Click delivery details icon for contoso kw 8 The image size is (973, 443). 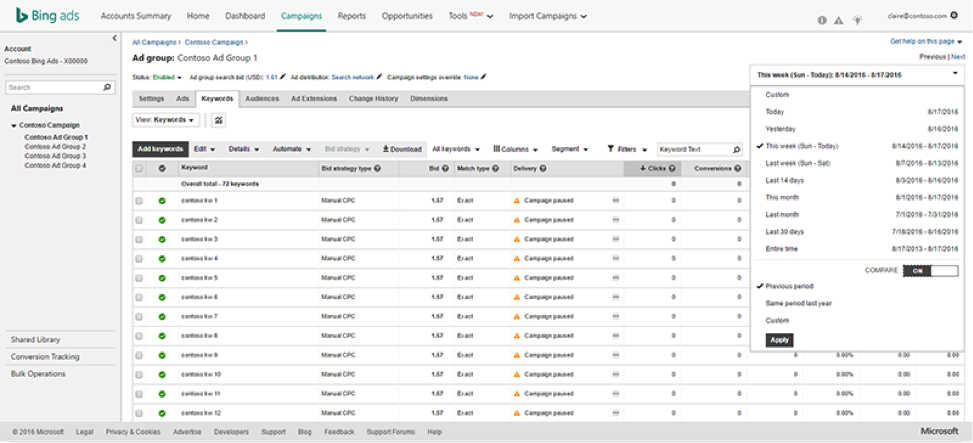click(616, 336)
